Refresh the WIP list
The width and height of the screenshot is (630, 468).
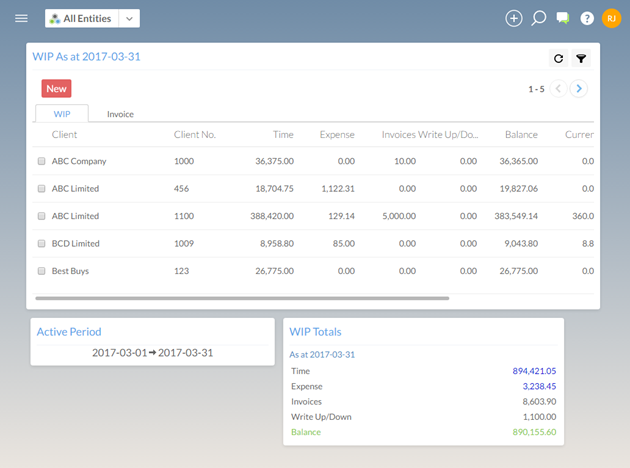point(558,59)
